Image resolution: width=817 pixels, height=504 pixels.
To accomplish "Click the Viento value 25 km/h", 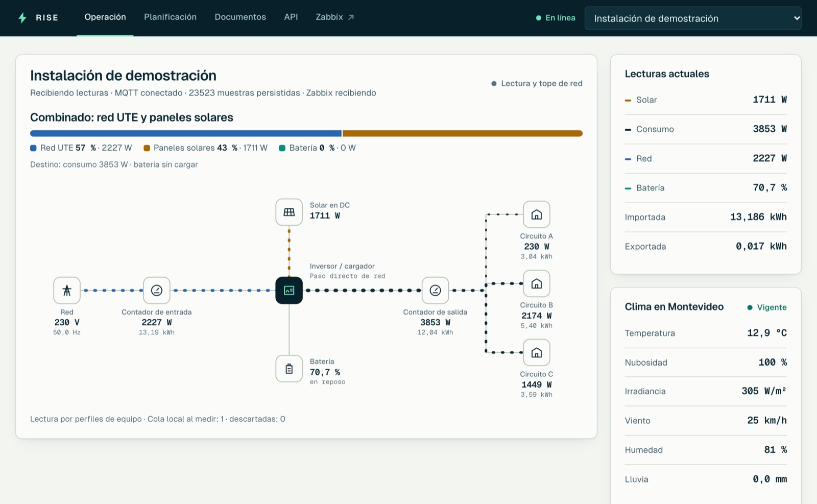I will 767,421.
